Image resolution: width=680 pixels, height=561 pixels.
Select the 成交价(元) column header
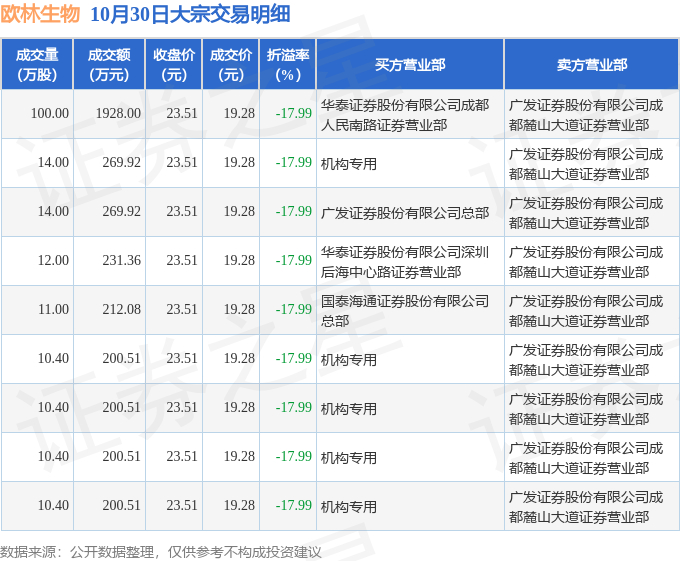(x=231, y=65)
